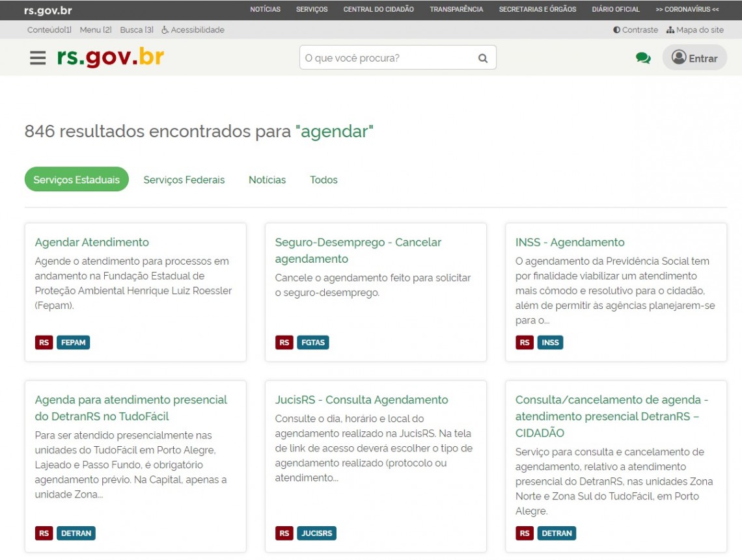Open Secretarias e Órgãos menu item

click(x=537, y=10)
